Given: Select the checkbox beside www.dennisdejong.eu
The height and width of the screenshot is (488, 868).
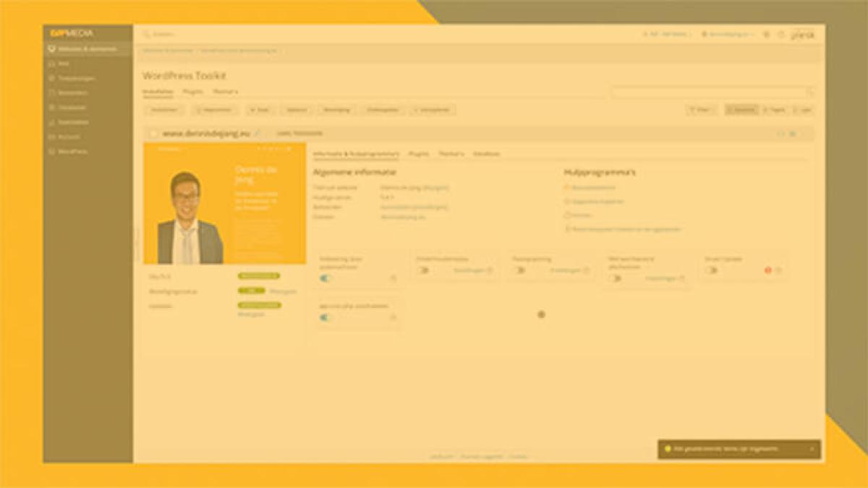Looking at the screenshot, I should pos(153,134).
